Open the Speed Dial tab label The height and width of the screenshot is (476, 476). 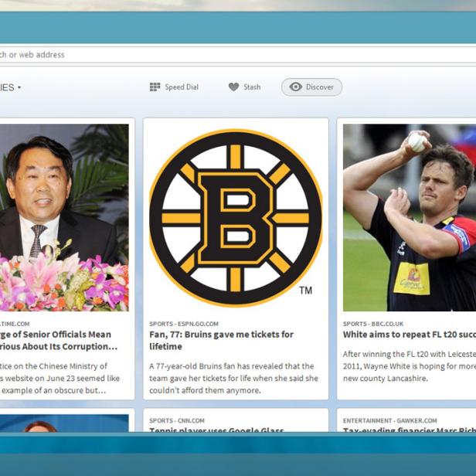[x=182, y=87]
